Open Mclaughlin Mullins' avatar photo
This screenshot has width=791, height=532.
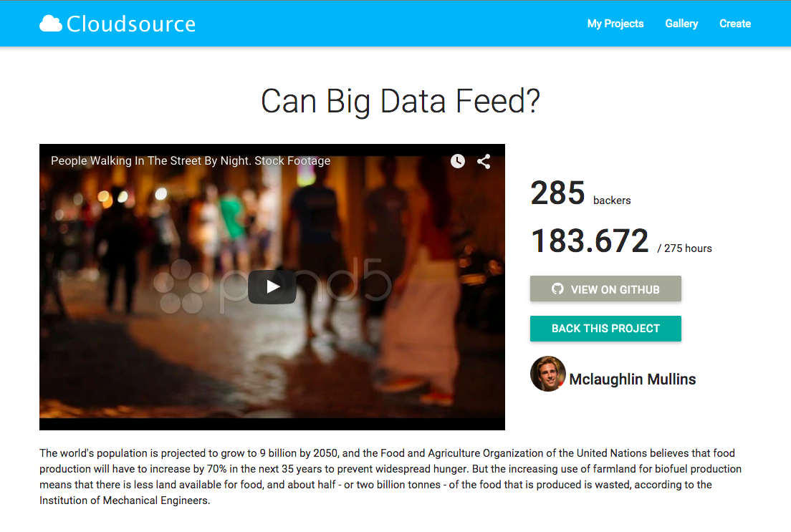pos(547,374)
